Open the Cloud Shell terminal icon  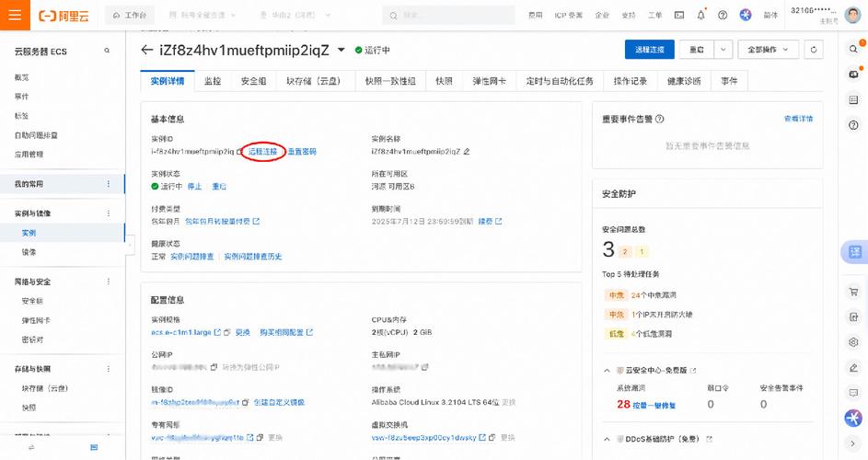click(x=679, y=16)
